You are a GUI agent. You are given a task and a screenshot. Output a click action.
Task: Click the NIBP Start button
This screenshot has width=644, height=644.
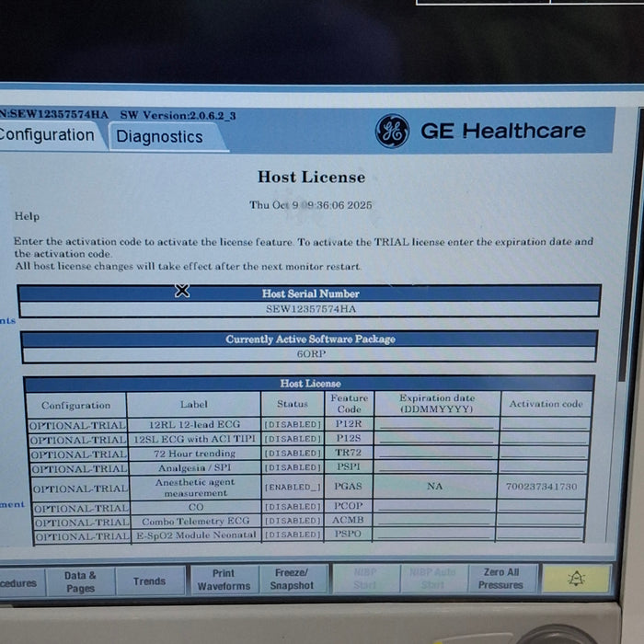click(x=365, y=579)
